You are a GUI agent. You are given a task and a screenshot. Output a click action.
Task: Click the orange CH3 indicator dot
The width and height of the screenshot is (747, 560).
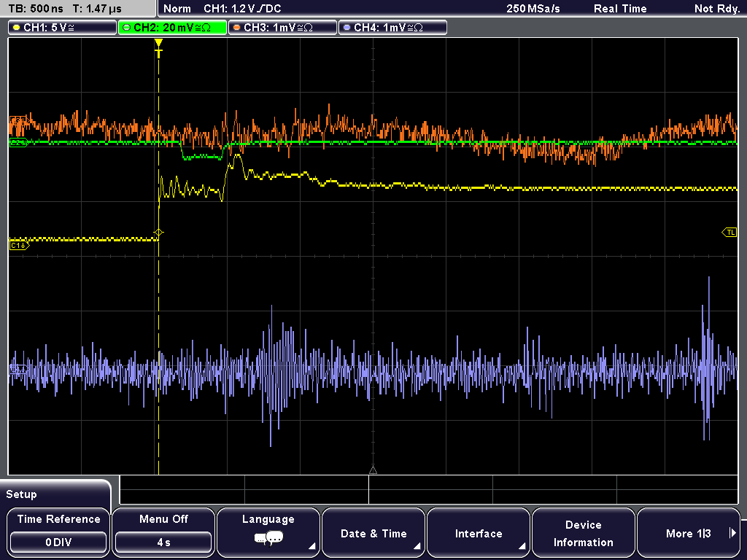[x=237, y=28]
